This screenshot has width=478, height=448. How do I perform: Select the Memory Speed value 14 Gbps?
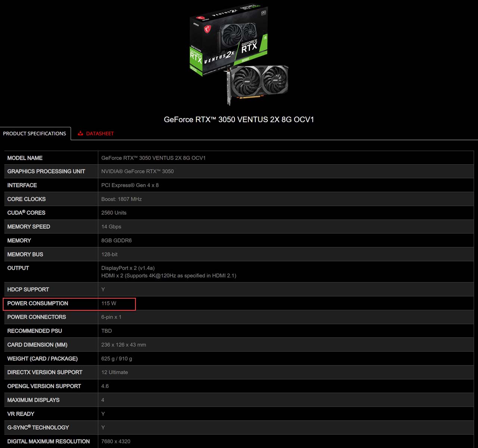(x=111, y=227)
